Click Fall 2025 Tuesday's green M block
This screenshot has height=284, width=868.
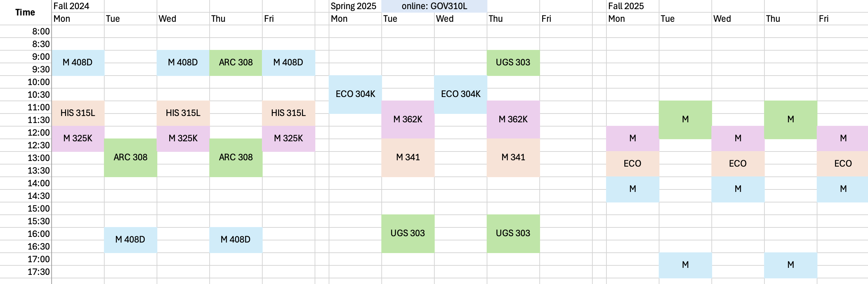pyautogui.click(x=685, y=120)
